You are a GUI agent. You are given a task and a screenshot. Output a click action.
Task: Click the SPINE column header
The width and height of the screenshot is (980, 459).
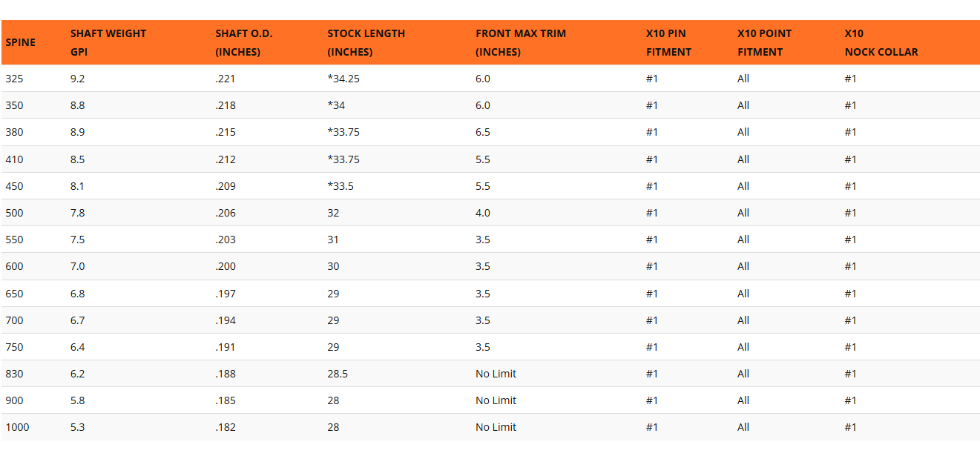click(x=20, y=42)
